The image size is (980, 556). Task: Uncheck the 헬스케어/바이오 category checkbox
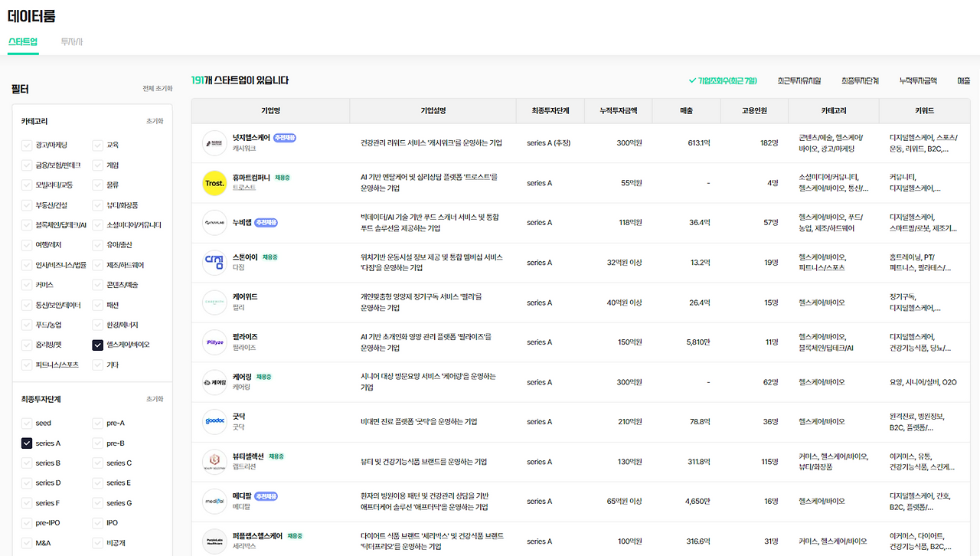pos(98,345)
